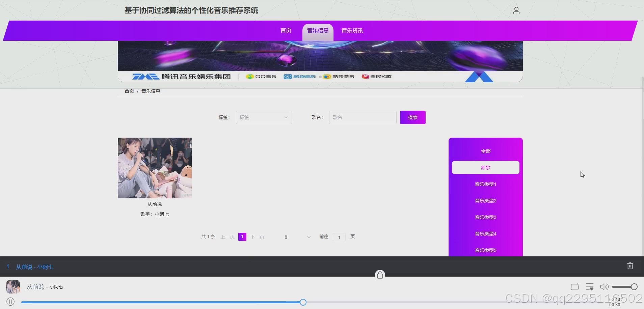Click 音乐信息 in the breadcrumb
This screenshot has width=644, height=309.
coord(151,91)
